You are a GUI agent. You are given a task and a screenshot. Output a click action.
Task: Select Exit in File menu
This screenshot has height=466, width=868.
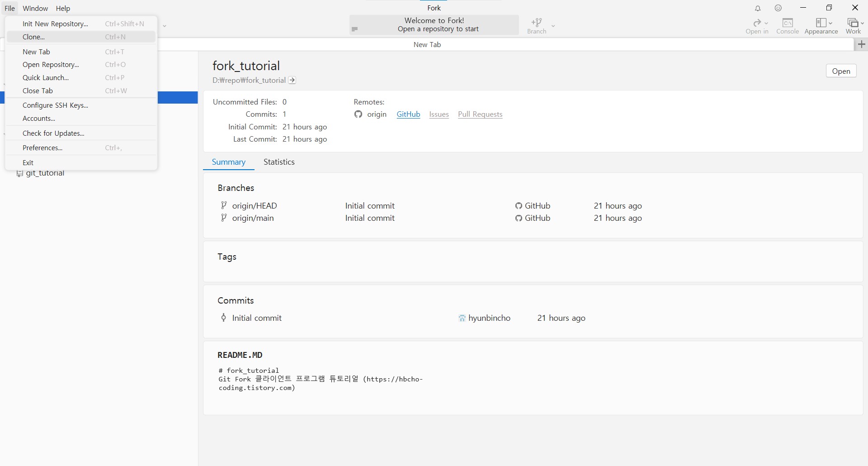(81, 162)
